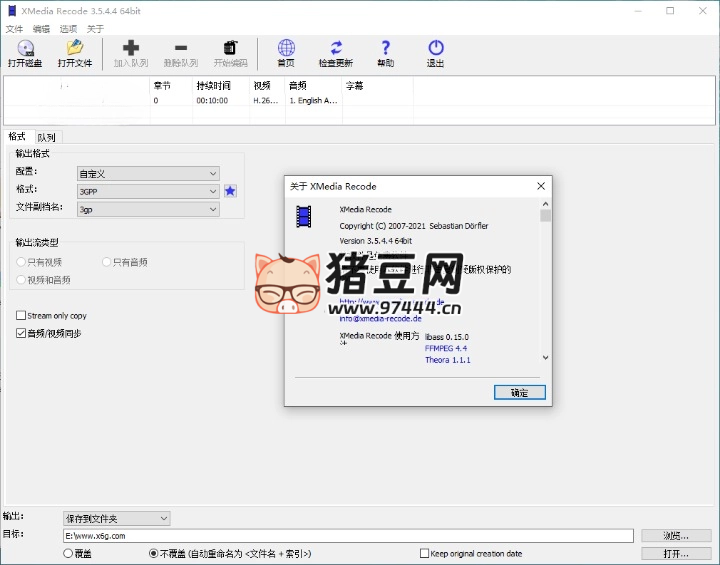Open disc with the 打开磁盘 toolbar icon

click(25, 54)
